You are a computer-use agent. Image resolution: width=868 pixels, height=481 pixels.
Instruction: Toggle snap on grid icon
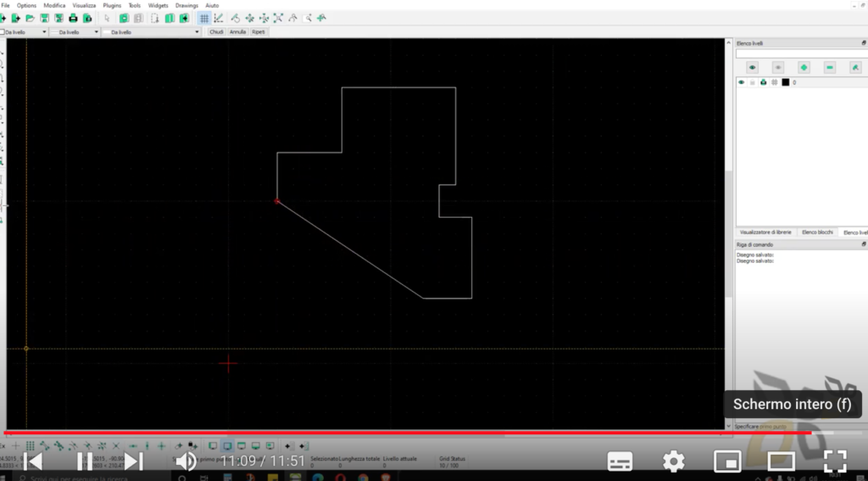pos(30,446)
